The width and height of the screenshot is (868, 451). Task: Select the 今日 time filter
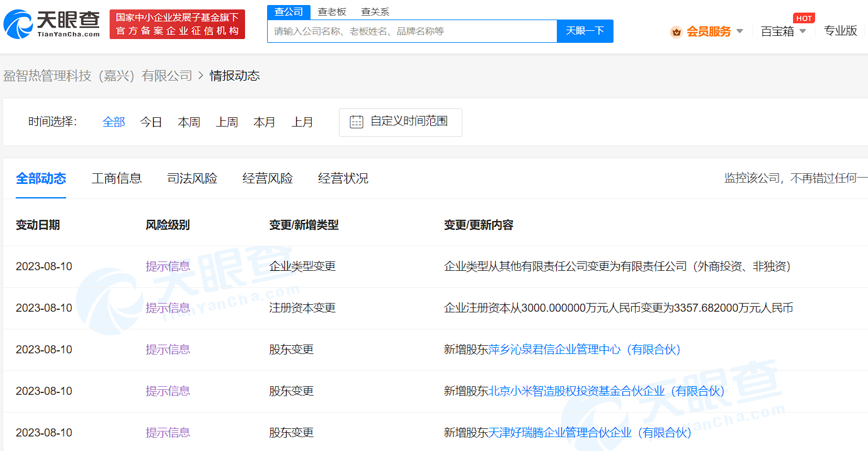[151, 122]
